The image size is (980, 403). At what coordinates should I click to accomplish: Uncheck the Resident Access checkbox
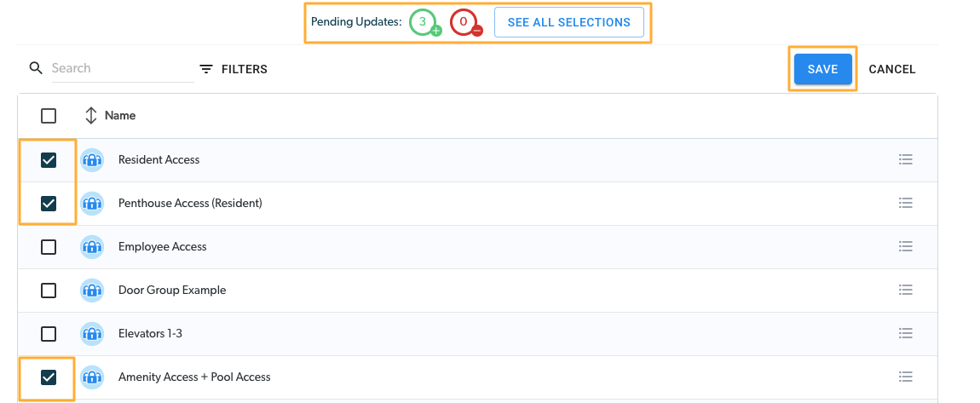click(x=48, y=160)
